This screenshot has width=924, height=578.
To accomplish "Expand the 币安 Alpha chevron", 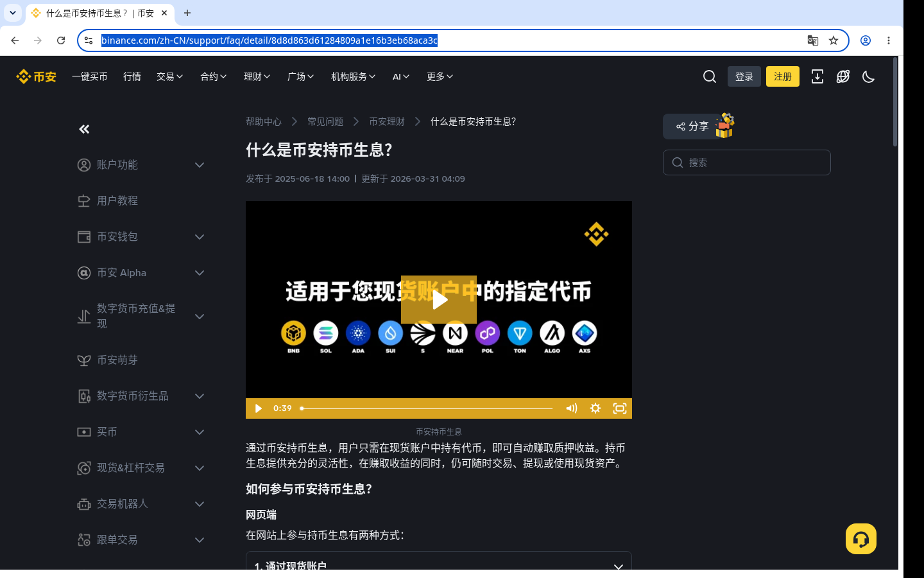I will 200,273.
